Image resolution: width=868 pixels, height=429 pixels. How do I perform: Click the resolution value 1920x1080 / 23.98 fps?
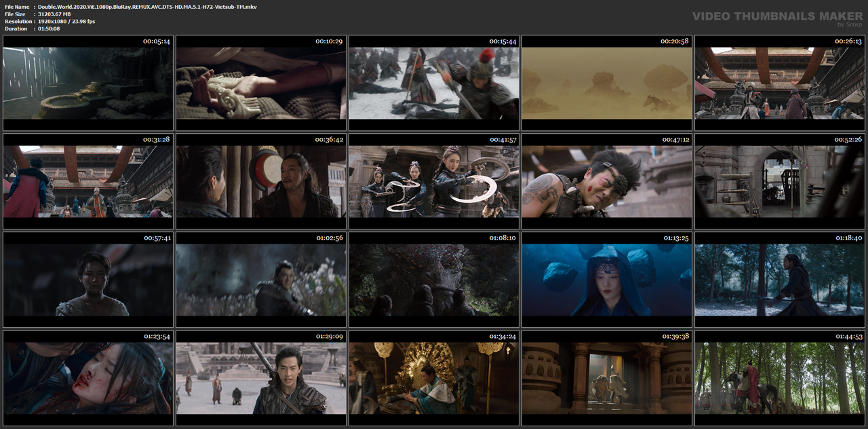point(66,21)
